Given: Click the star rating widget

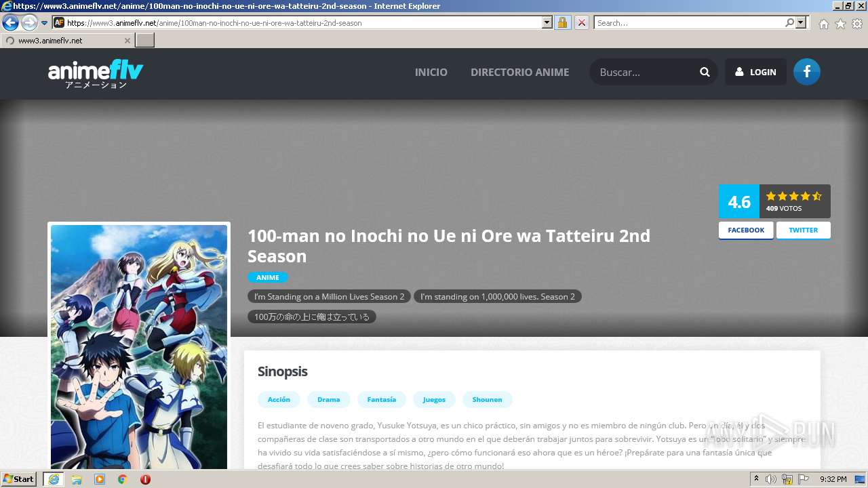Looking at the screenshot, I should [793, 196].
